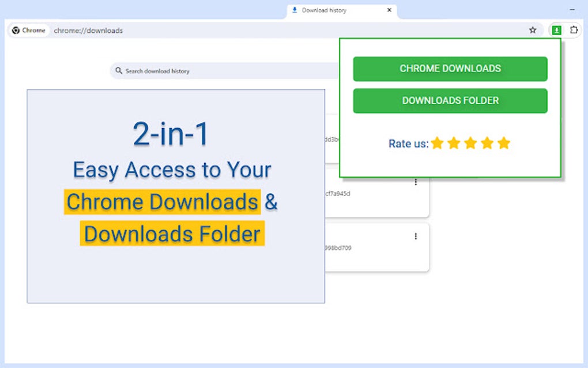Viewport: 588px width, 368px height.
Task: Click the search magnifier icon
Action: (119, 70)
